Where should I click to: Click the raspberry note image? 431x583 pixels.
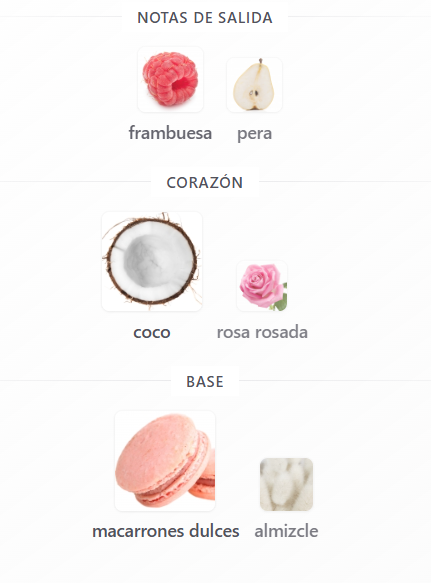click(x=170, y=79)
